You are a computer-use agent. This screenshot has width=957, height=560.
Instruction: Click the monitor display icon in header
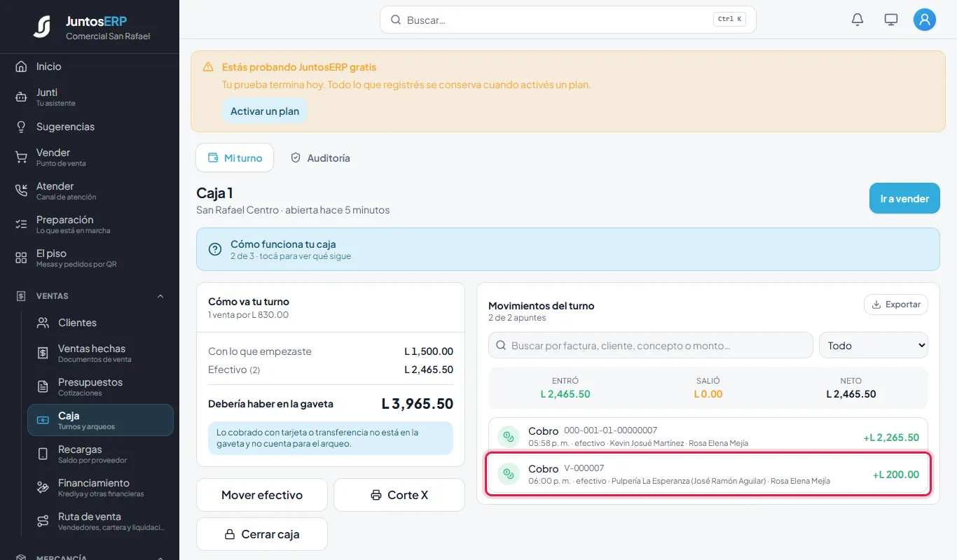(x=891, y=20)
